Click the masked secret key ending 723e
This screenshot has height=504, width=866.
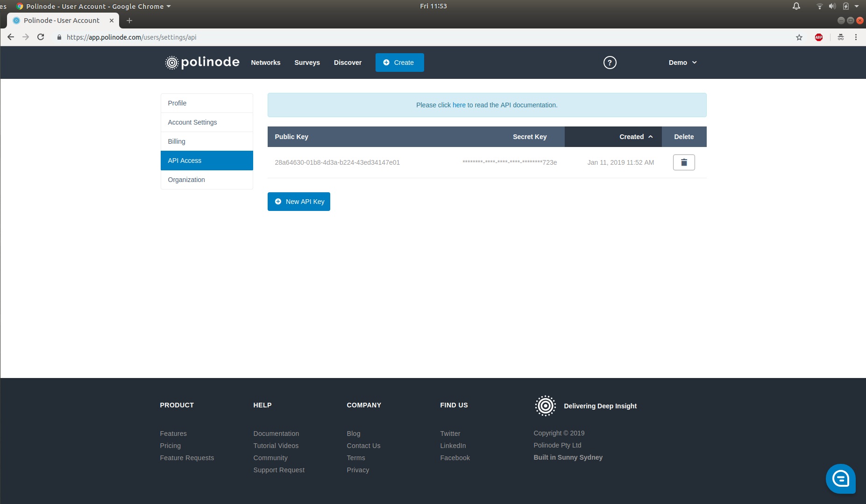[510, 162]
